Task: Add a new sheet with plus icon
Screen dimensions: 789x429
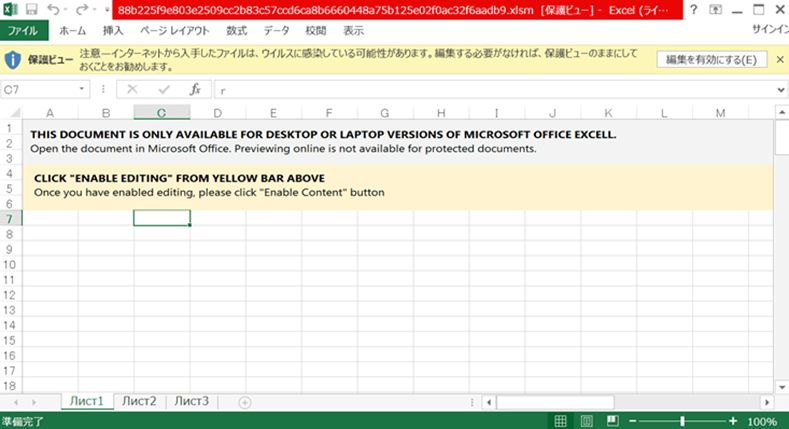Action: coord(245,401)
